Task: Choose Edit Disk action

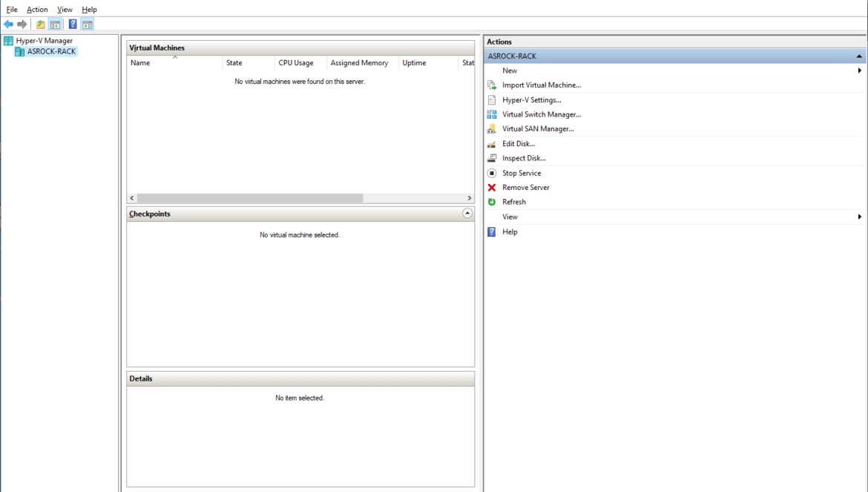Action: tap(518, 144)
